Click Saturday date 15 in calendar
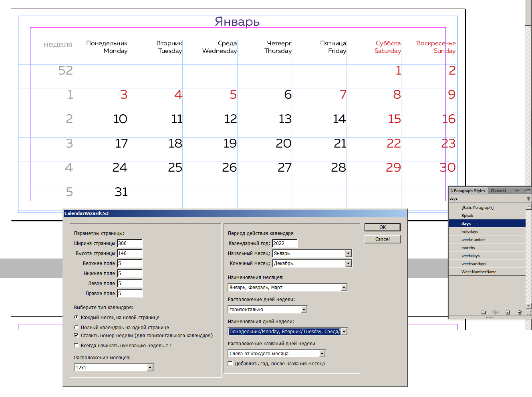 [x=395, y=119]
